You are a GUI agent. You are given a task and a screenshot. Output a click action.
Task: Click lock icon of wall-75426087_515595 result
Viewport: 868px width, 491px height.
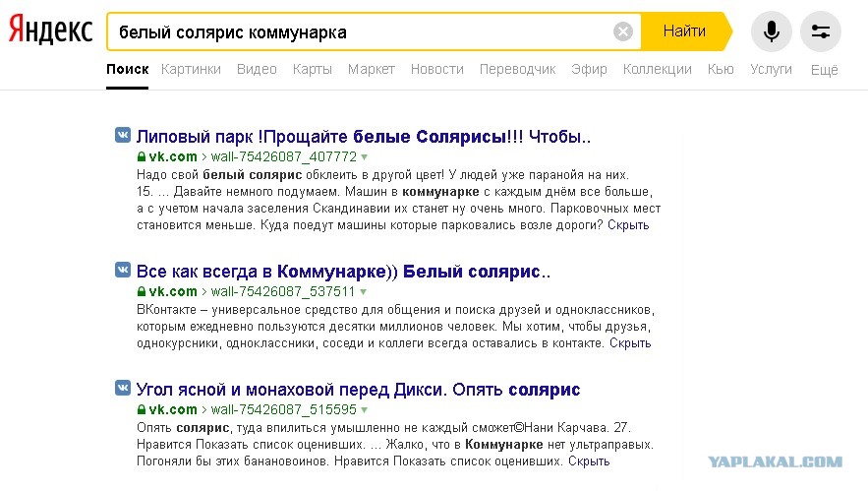pyautogui.click(x=142, y=409)
